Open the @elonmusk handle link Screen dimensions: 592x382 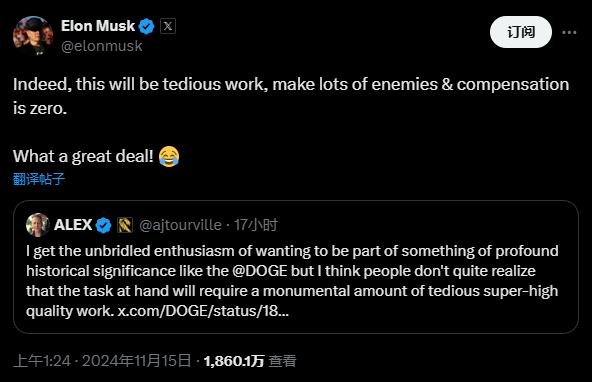coord(102,46)
